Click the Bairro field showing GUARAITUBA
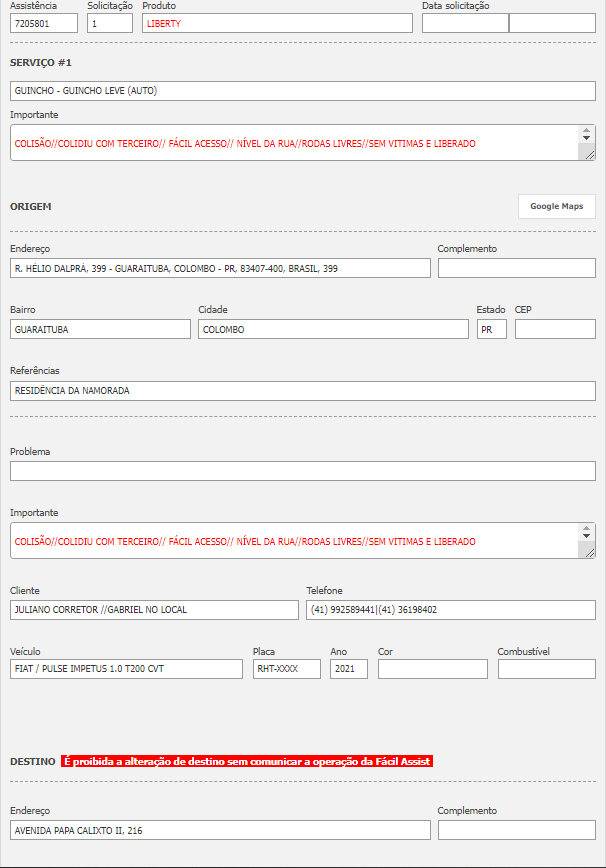 click(100, 329)
